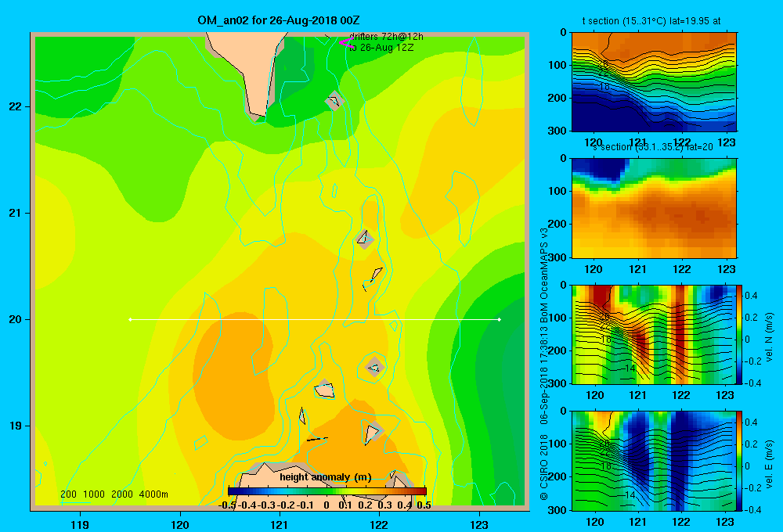This screenshot has height=532, width=783.
Task: Click the main map latitude label 21
Action: click(x=16, y=213)
